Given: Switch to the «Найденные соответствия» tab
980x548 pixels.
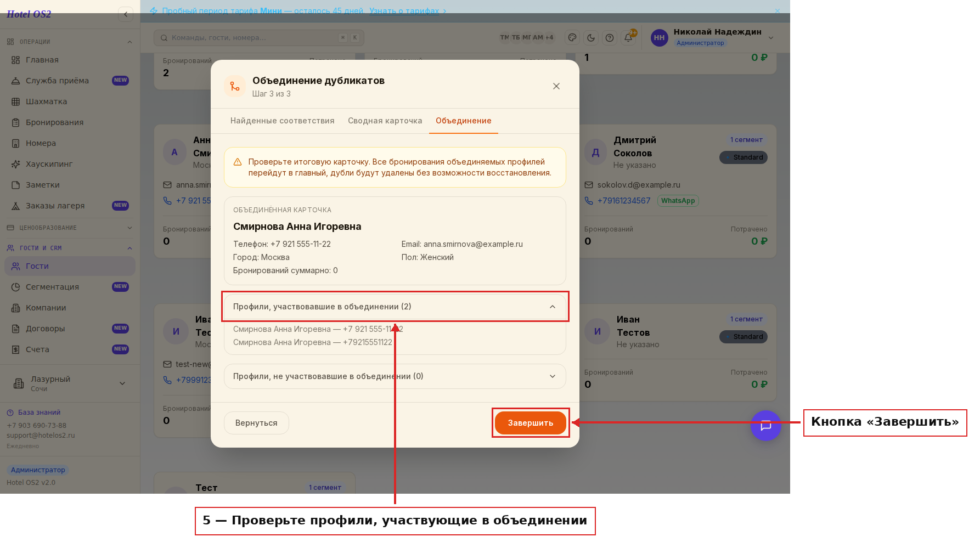Looking at the screenshot, I should (x=282, y=121).
